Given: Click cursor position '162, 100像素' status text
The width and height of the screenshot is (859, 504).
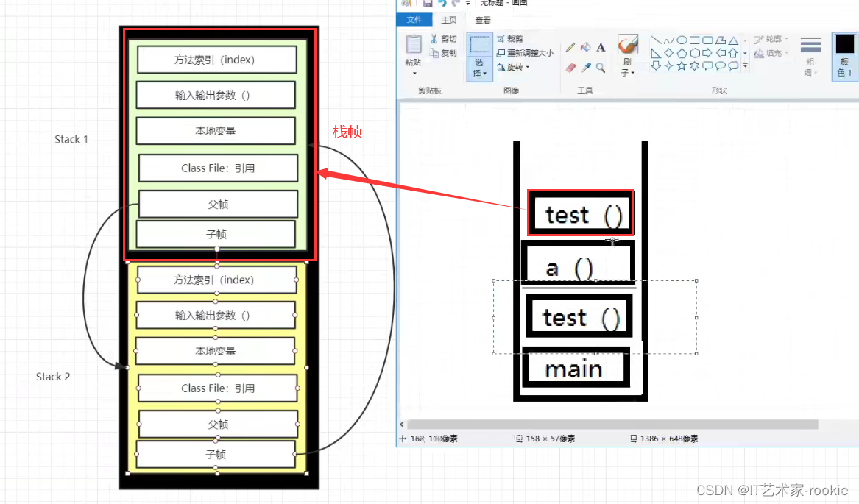Looking at the screenshot, I should (x=434, y=439).
